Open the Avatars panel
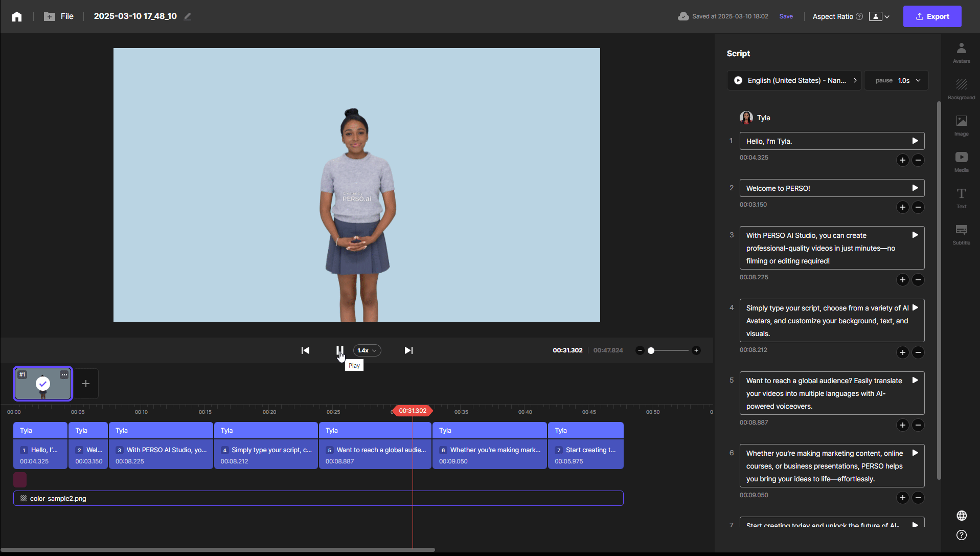This screenshot has width=980, height=556. 961,53
